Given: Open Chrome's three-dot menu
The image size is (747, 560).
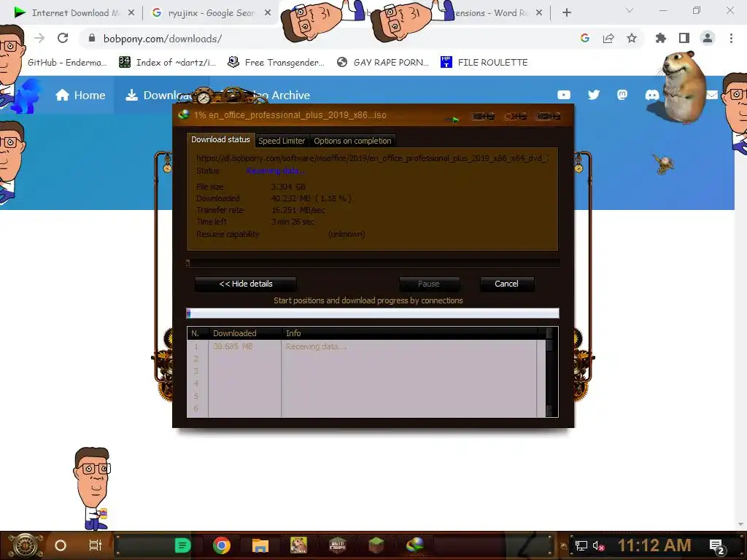Looking at the screenshot, I should 731,39.
